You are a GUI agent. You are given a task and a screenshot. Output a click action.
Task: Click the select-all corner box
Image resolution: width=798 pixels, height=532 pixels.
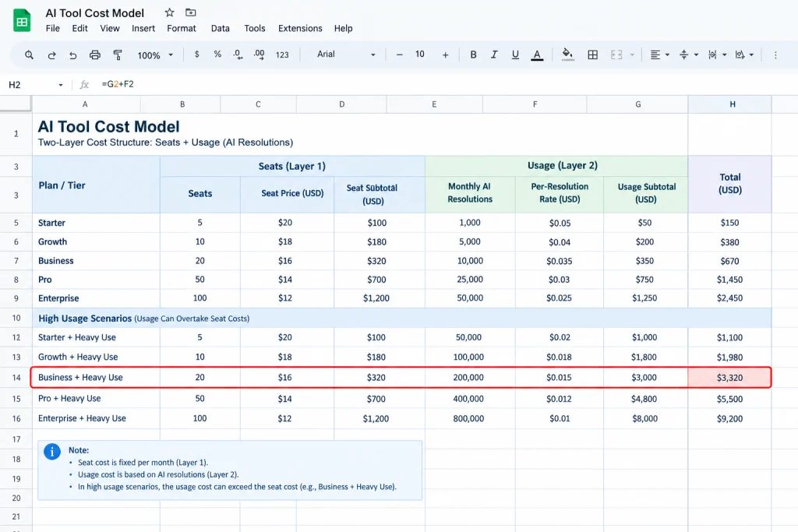click(x=16, y=104)
